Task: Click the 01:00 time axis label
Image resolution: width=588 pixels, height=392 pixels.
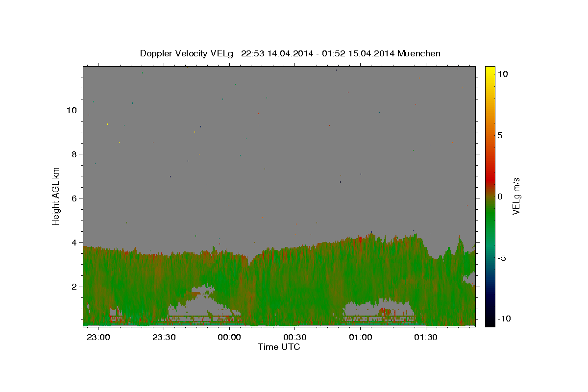Action: click(361, 337)
